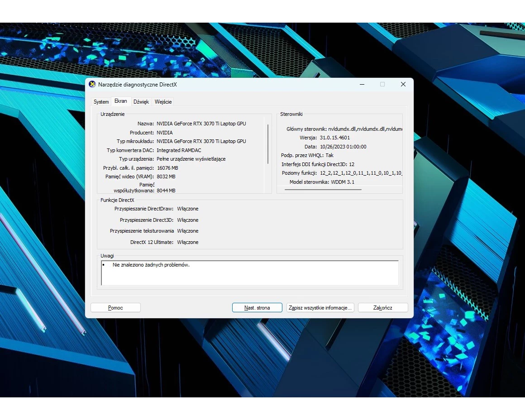
Task: Click Zapisz wszystkie informacje button
Action: tap(320, 307)
